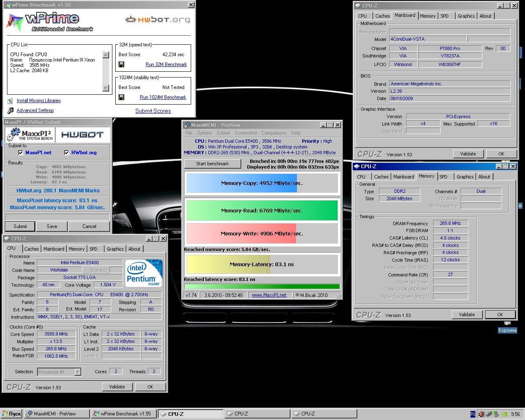Screen dimensions: 525x420
Task: Click Save button in MaxxPI HWbot Submit
Action: [52, 226]
